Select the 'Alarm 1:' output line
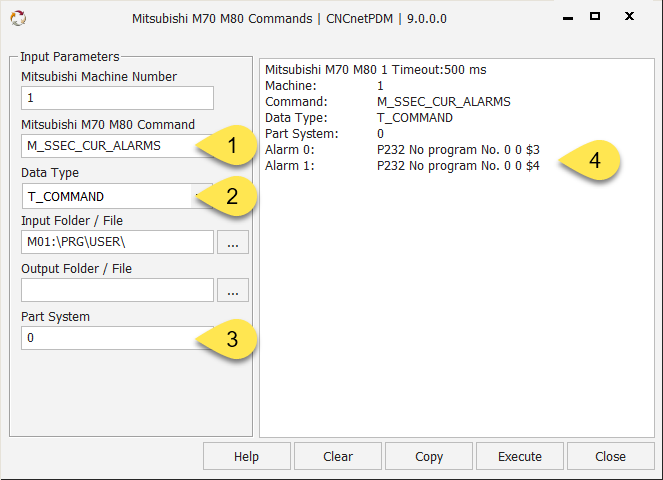 pos(402,166)
